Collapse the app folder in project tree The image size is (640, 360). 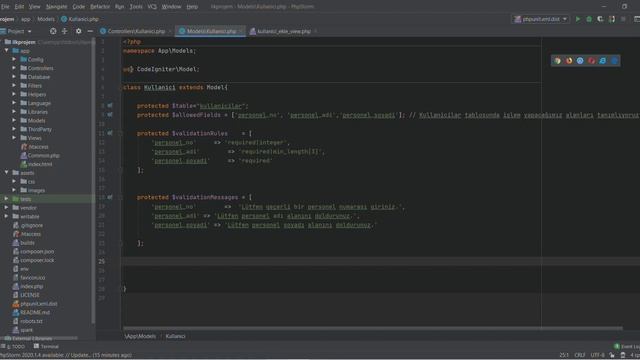(7, 51)
